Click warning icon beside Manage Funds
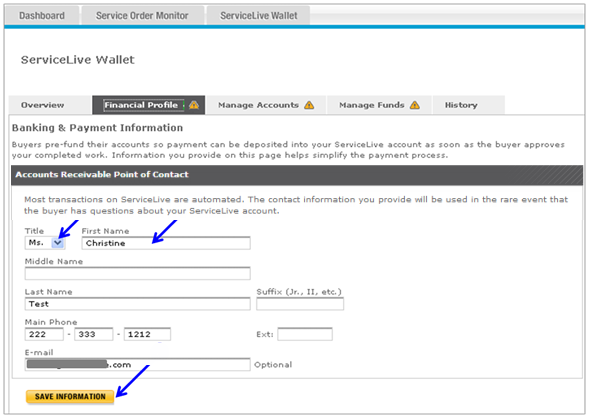The width and height of the screenshot is (593, 419). [x=415, y=105]
